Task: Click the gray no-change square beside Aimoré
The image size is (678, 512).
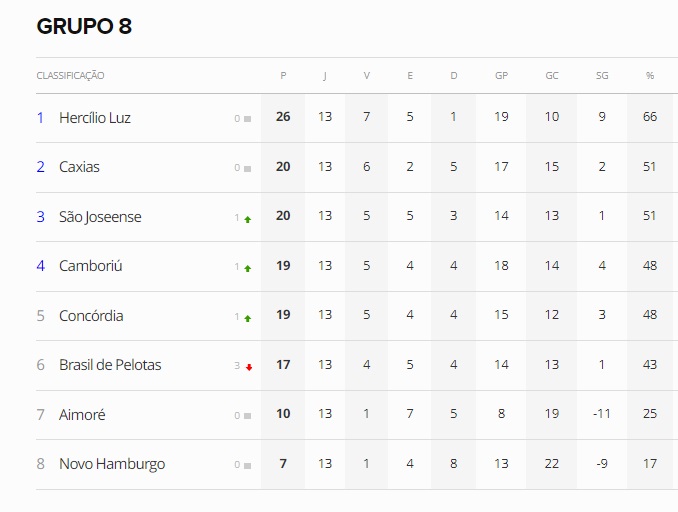Action: point(247,416)
